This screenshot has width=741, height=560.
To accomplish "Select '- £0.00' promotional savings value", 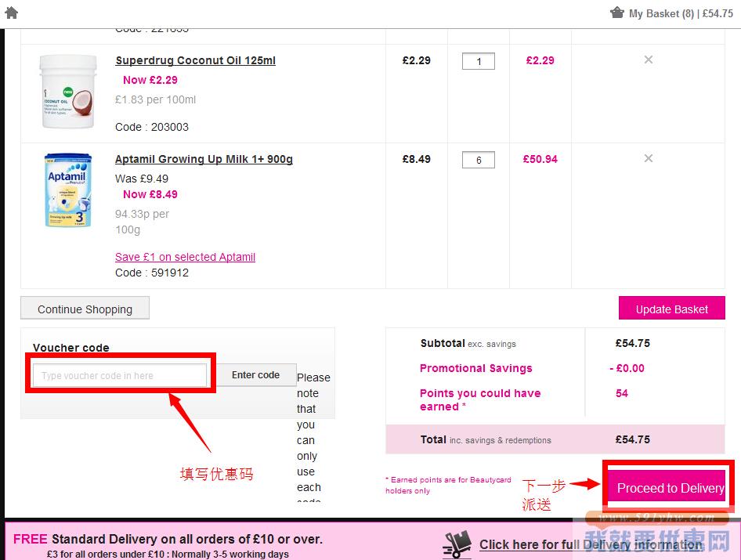I will [x=627, y=368].
